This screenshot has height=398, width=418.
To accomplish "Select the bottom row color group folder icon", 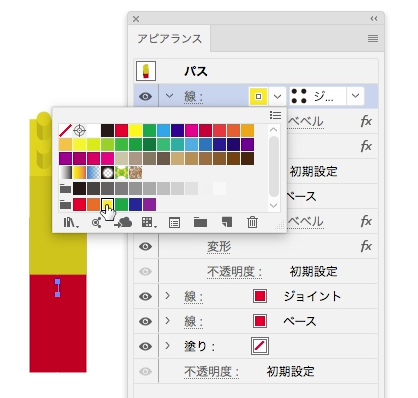I will pyautogui.click(x=65, y=204).
